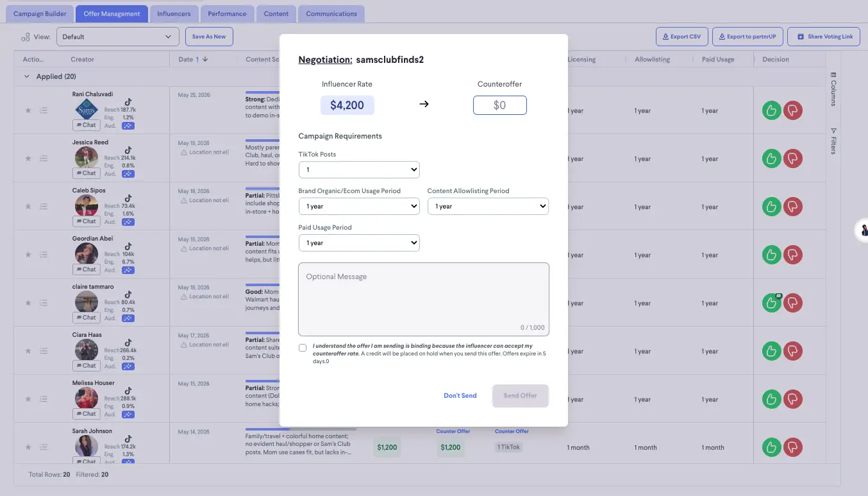Screen dimensions: 868x496
Task: Approve Jessica Reed with thumbs-up icon
Action: pyautogui.click(x=771, y=158)
